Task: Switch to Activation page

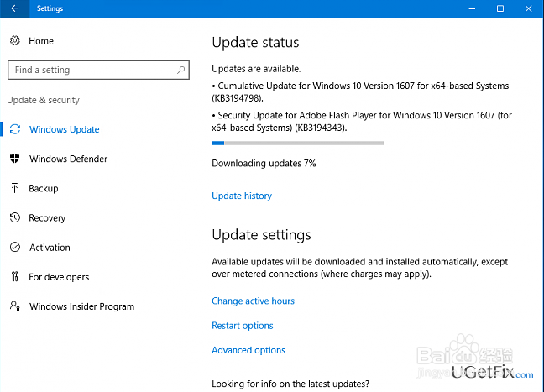Action: (x=50, y=248)
